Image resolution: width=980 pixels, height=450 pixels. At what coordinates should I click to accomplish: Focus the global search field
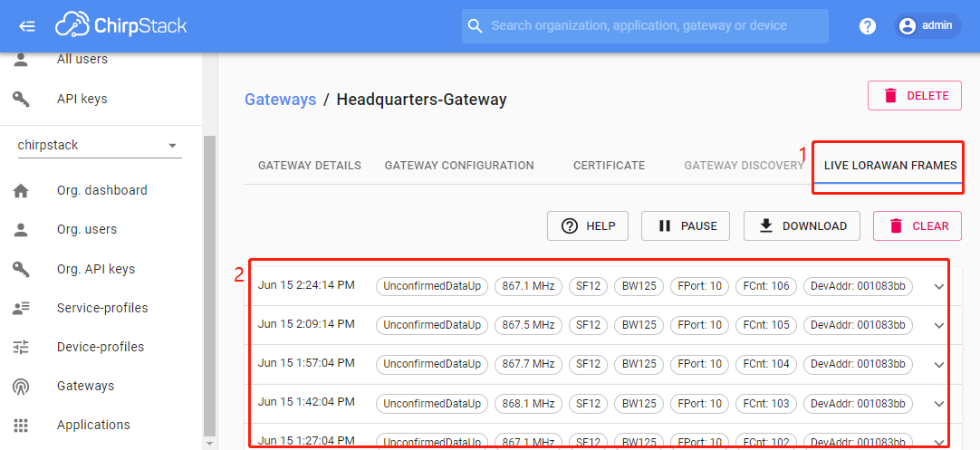(x=645, y=26)
